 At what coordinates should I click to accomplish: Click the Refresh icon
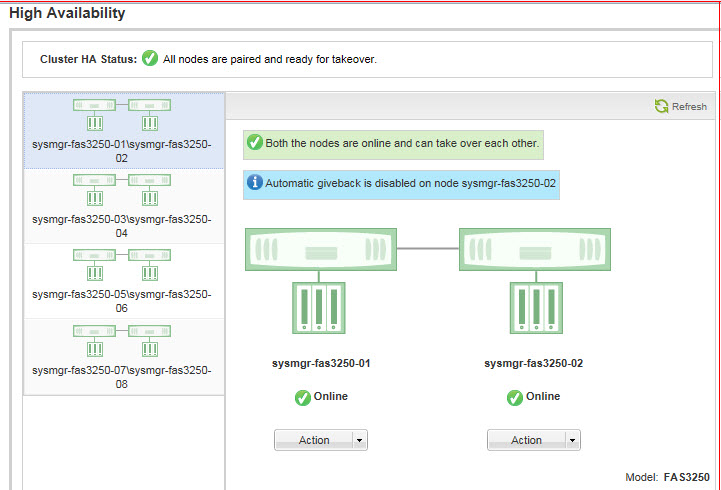(x=661, y=107)
